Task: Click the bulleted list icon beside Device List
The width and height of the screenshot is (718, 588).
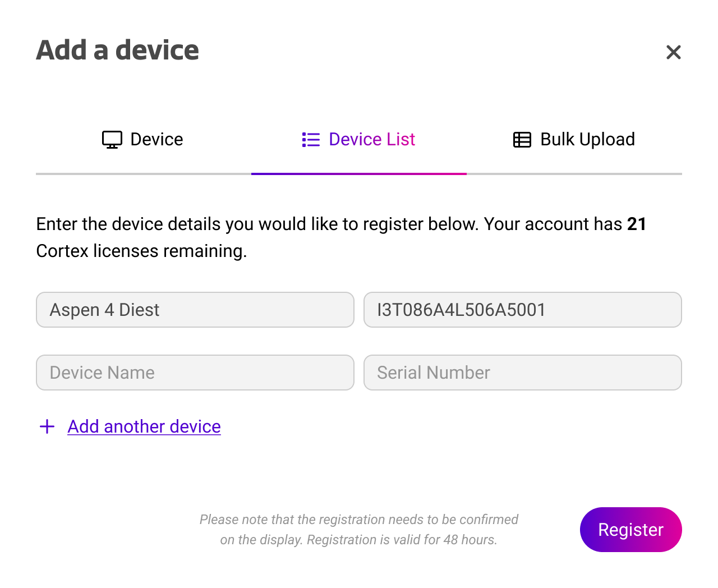Action: pos(311,140)
